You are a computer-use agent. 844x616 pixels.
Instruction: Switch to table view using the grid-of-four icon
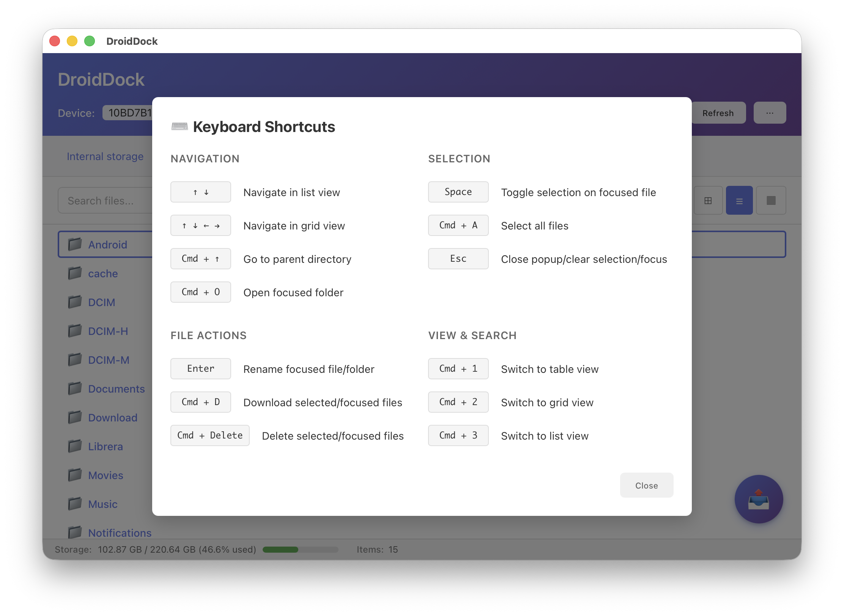pyautogui.click(x=708, y=200)
